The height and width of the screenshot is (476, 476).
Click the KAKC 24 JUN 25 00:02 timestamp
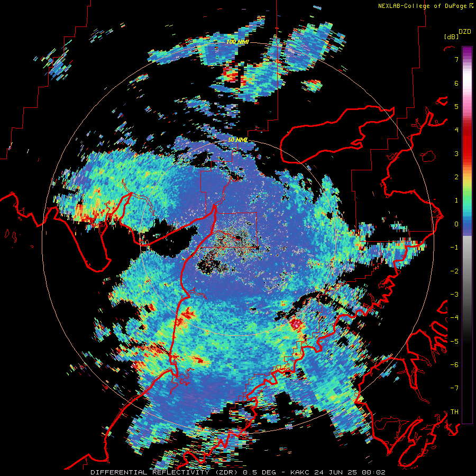pyautogui.click(x=338, y=472)
